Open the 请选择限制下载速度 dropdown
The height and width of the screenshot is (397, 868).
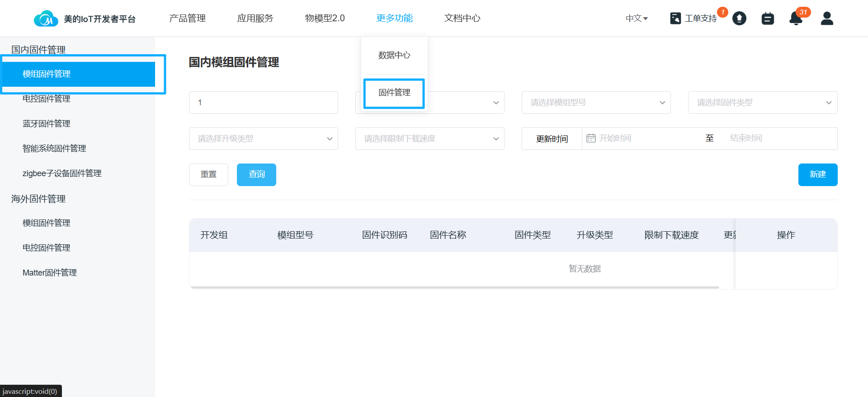tap(429, 139)
